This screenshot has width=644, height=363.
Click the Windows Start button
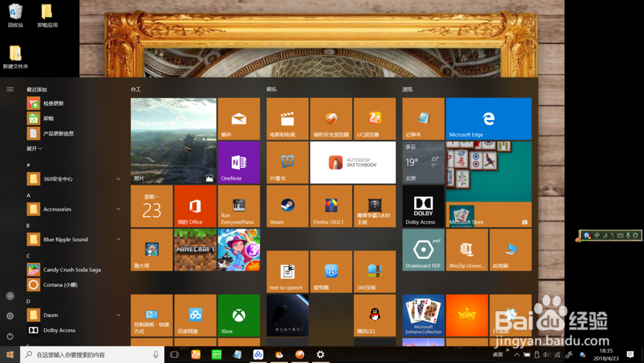pos(10,355)
